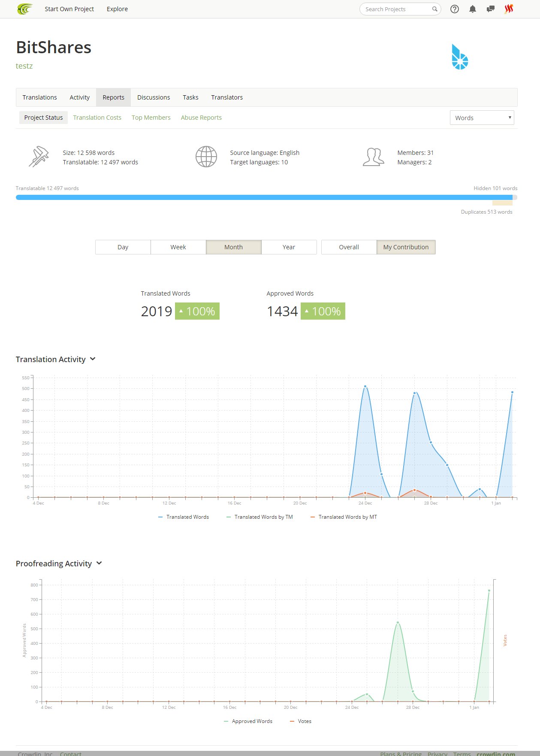Click the 'Hidden 101 words' label

pos(495,188)
